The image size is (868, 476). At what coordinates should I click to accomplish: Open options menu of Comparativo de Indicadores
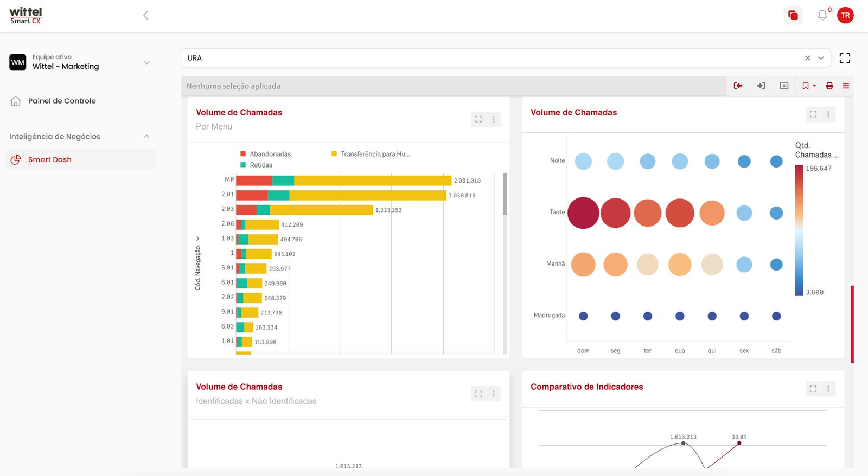point(828,389)
